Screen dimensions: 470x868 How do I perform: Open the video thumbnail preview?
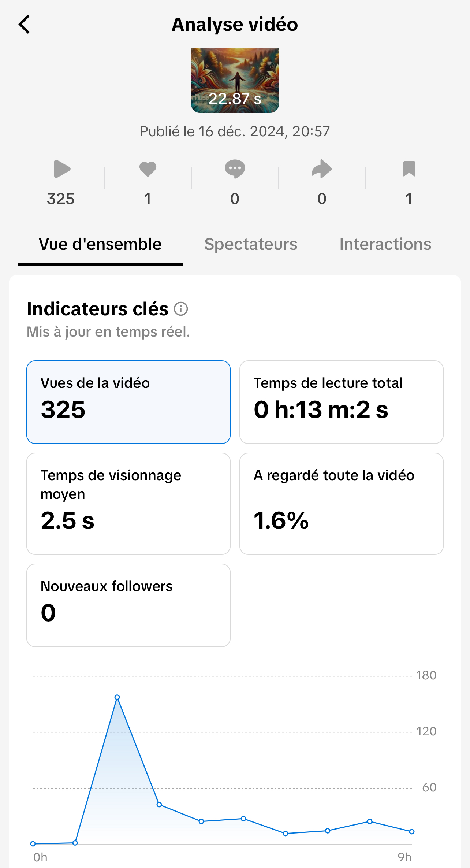[x=235, y=81]
